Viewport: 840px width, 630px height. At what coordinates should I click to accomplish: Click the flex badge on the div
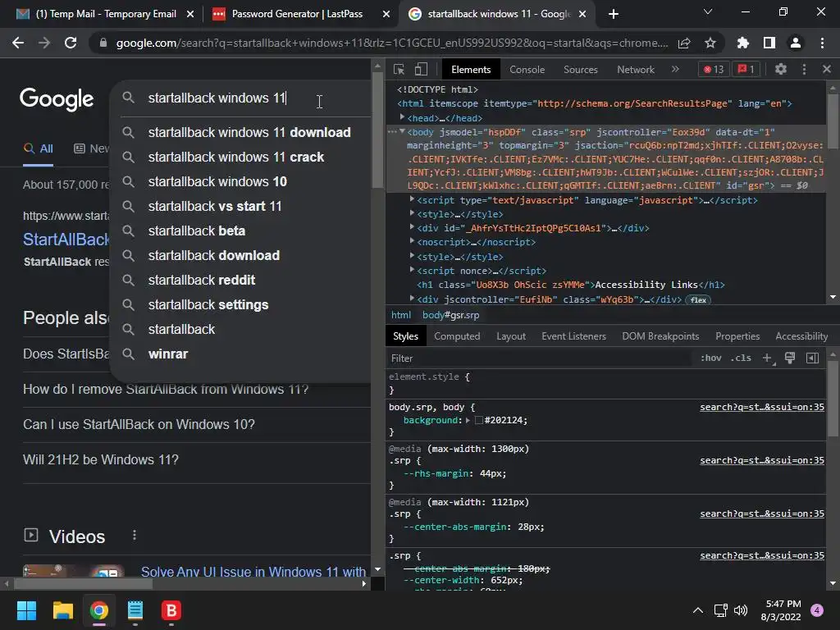697,300
